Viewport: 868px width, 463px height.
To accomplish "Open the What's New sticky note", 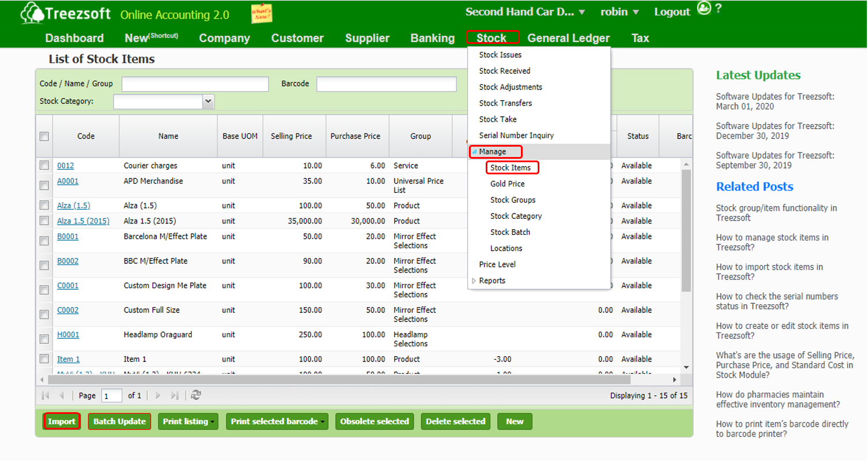I will point(262,14).
